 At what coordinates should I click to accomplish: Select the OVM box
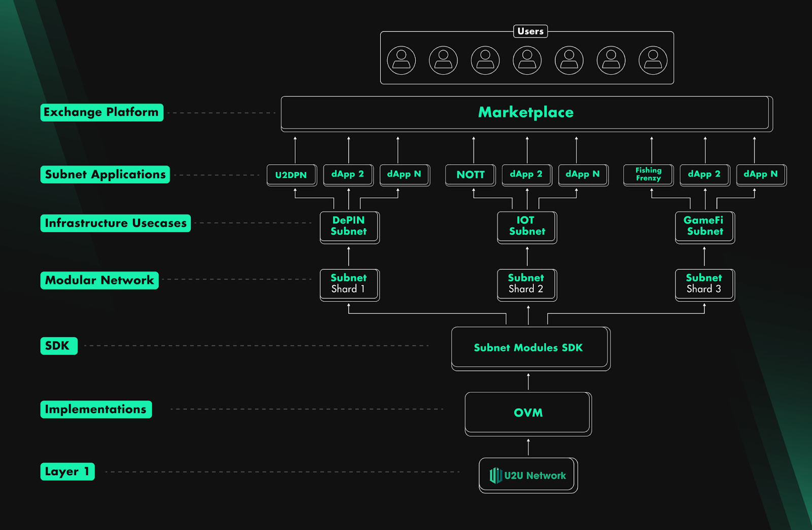click(x=528, y=413)
